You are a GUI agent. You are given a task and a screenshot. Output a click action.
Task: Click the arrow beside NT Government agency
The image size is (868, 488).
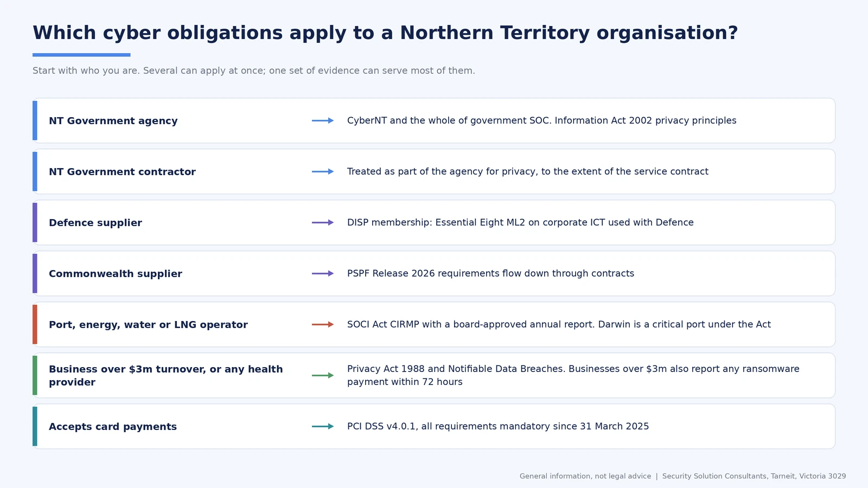[323, 120]
